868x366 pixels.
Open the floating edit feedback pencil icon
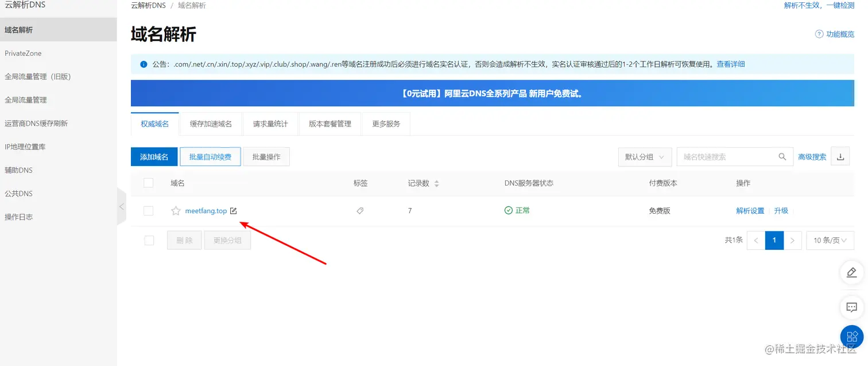852,272
